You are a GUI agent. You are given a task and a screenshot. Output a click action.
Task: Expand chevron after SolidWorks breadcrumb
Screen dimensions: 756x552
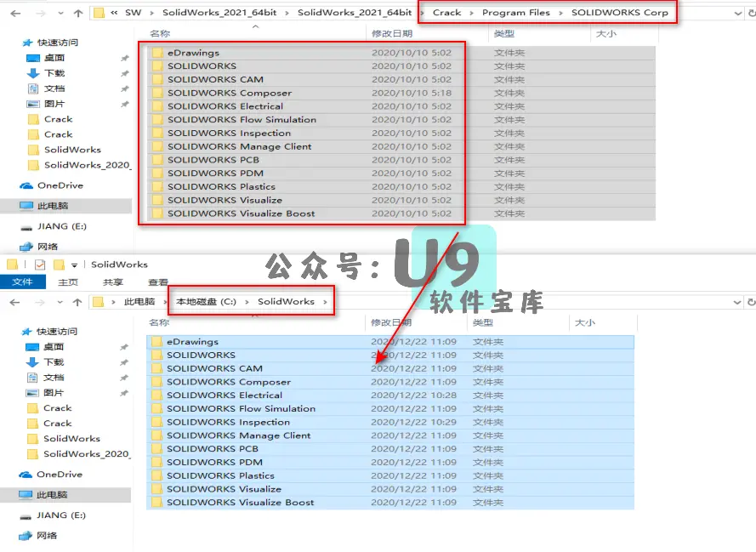[326, 302]
